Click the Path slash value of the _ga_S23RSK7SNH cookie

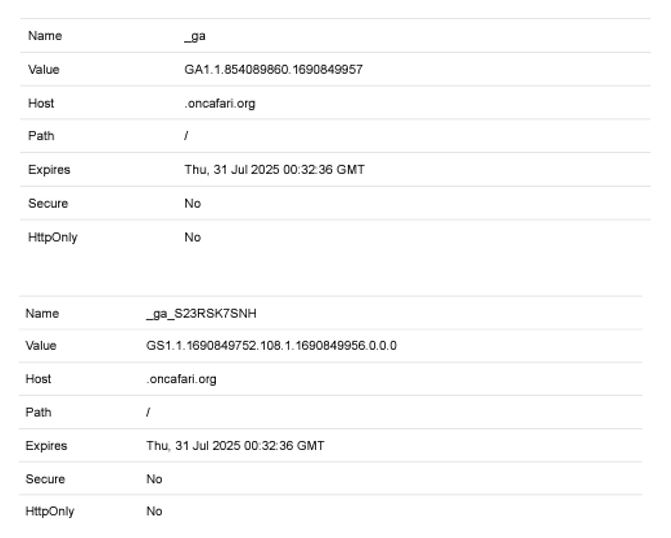(x=148, y=412)
